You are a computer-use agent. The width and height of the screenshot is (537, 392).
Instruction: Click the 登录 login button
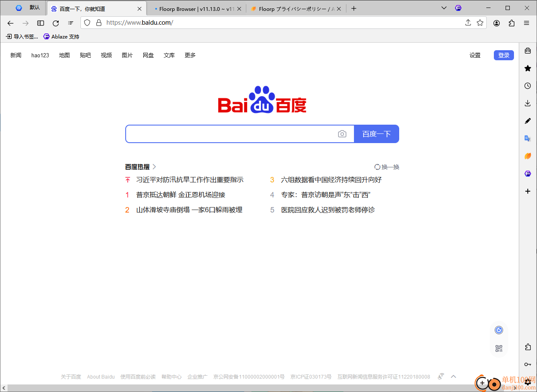click(x=504, y=55)
